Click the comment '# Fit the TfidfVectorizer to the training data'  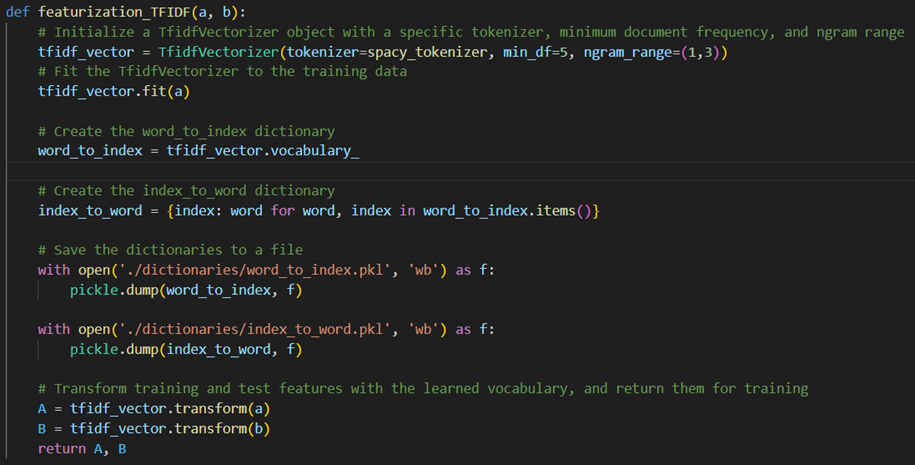(x=222, y=72)
